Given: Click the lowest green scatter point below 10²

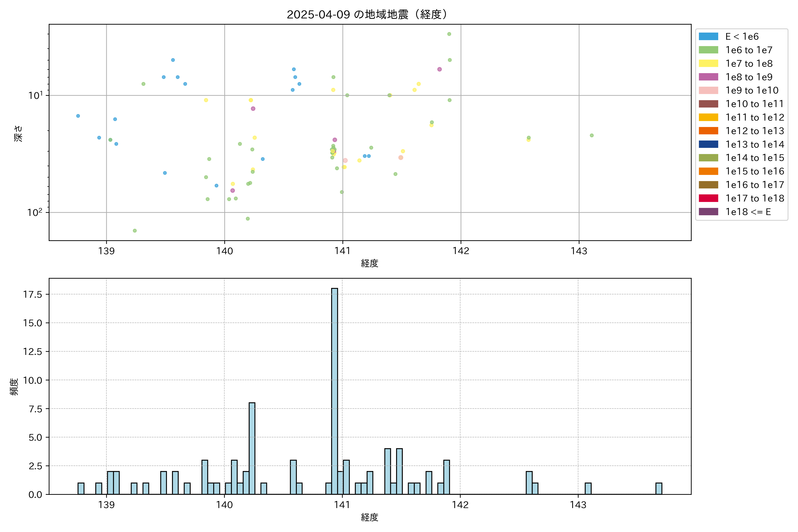Looking at the screenshot, I should point(135,231).
